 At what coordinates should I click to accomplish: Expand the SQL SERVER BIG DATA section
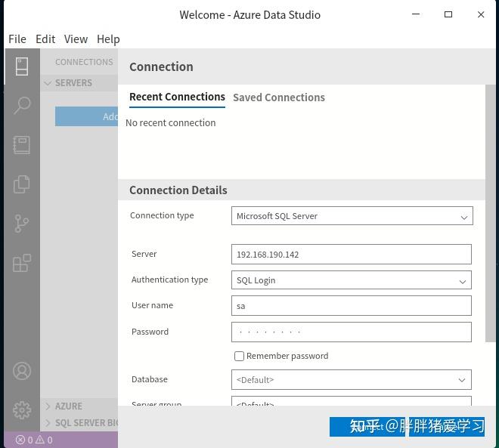tap(79, 423)
